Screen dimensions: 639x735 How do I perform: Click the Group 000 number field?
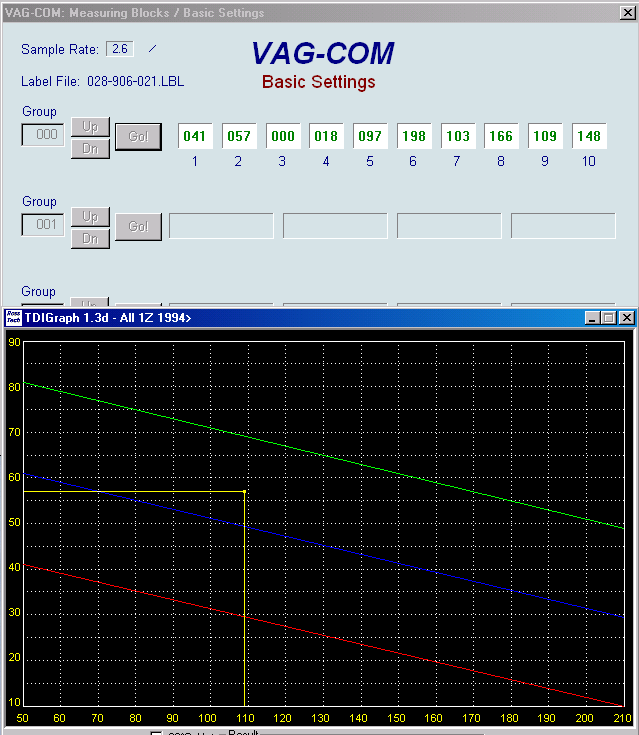tap(44, 135)
